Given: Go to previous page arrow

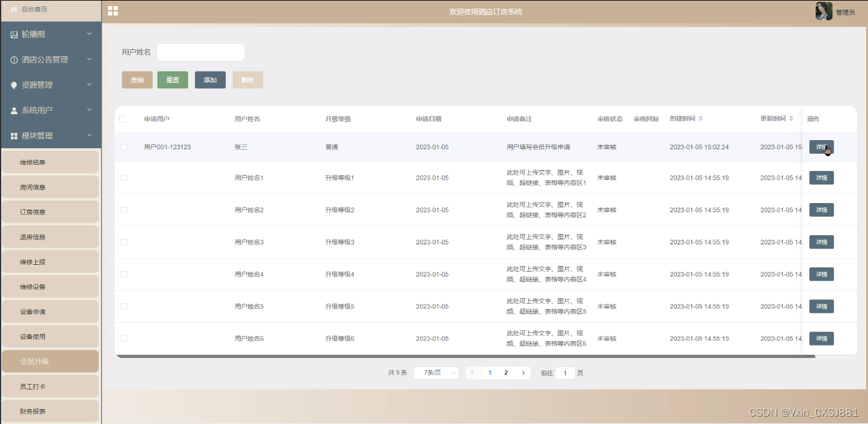Looking at the screenshot, I should 473,373.
